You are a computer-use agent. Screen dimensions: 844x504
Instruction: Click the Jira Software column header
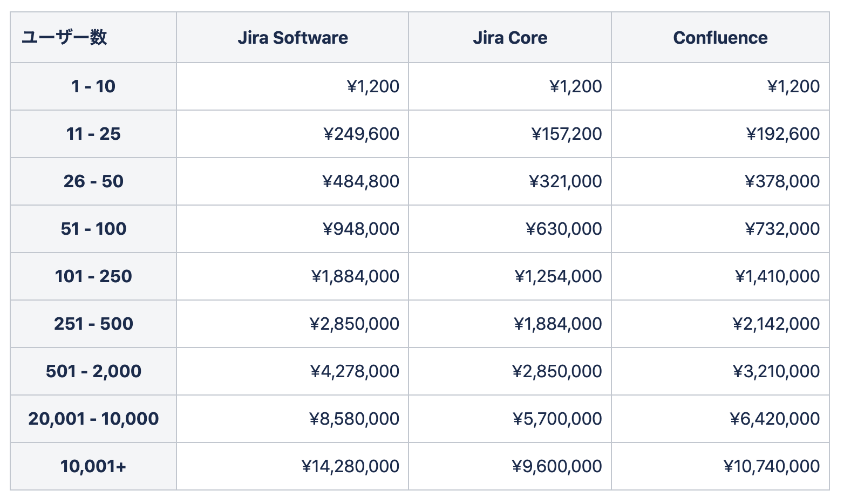click(x=292, y=38)
